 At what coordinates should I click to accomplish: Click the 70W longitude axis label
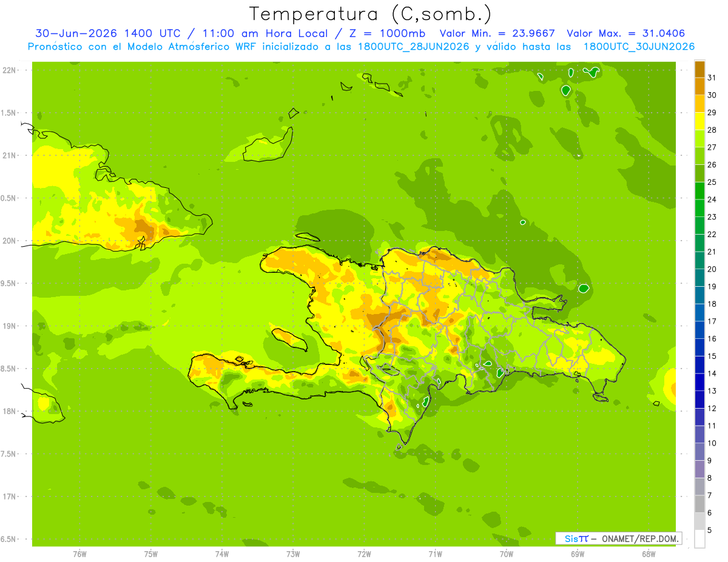507,554
